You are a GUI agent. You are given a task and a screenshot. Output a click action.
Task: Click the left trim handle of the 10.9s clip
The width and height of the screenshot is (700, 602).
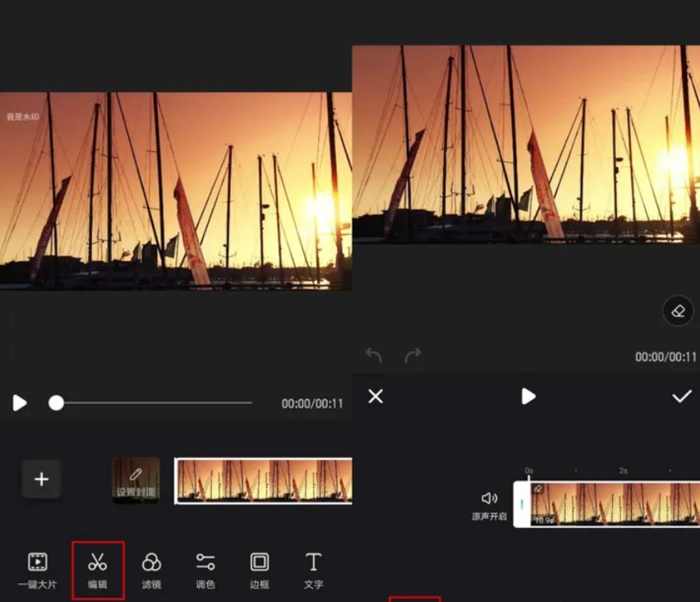[521, 504]
